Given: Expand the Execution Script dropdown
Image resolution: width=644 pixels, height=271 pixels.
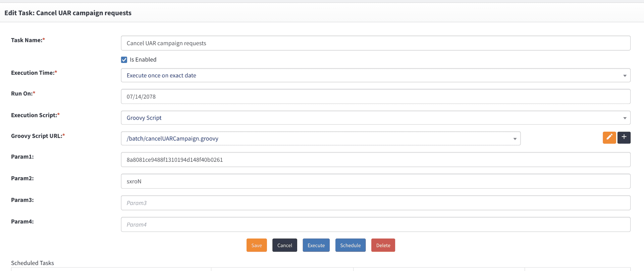Looking at the screenshot, I should (x=376, y=118).
